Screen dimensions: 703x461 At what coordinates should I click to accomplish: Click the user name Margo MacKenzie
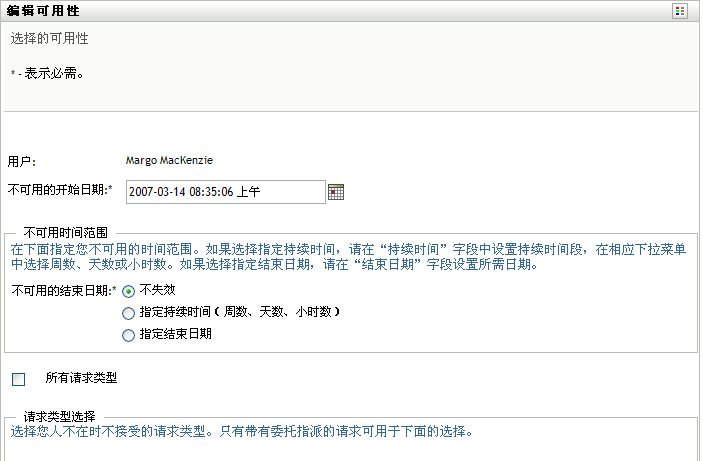[169, 160]
